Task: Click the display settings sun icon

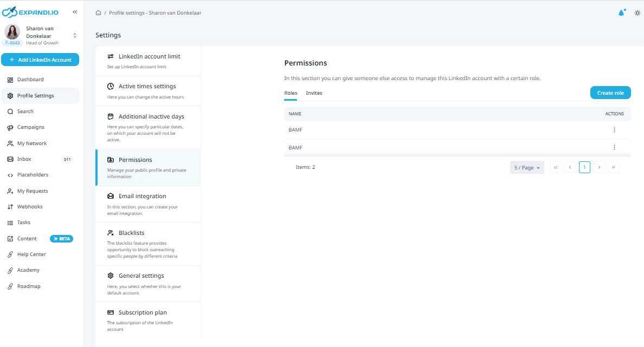Action: 637,12
